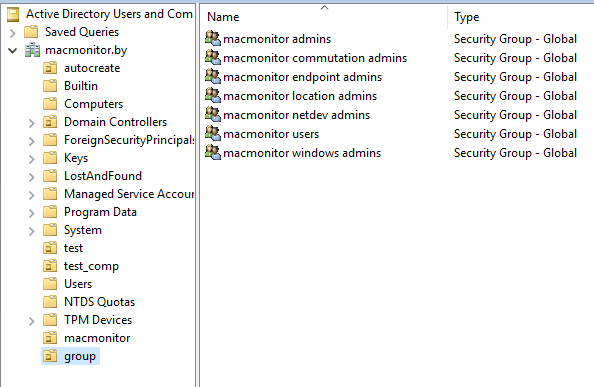This screenshot has width=594, height=387.
Task: Click the ForeignSecurityPrincipals folder icon
Action: point(50,140)
